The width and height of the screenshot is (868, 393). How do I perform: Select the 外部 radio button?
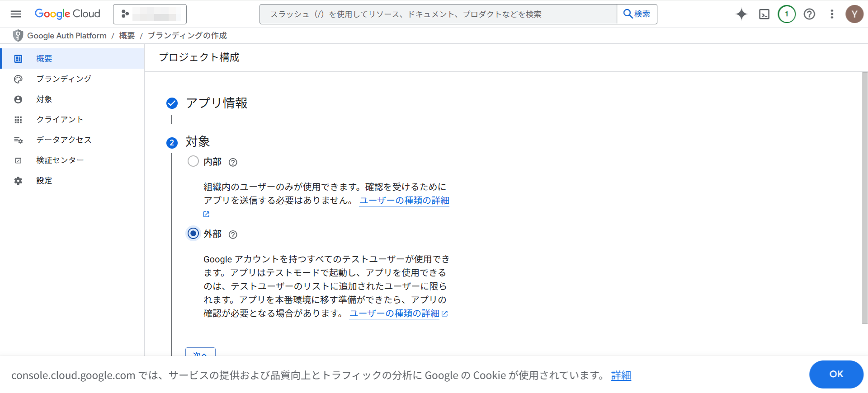click(193, 234)
